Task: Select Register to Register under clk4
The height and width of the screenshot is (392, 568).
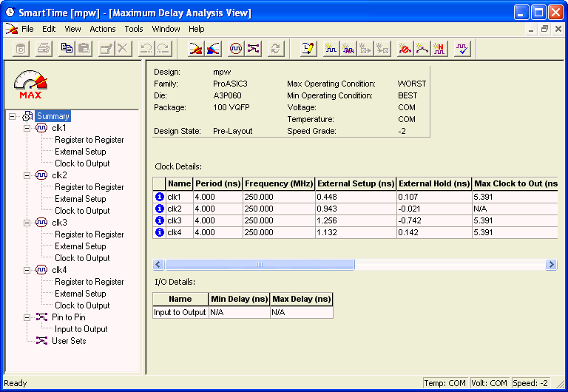Action: coord(89,282)
